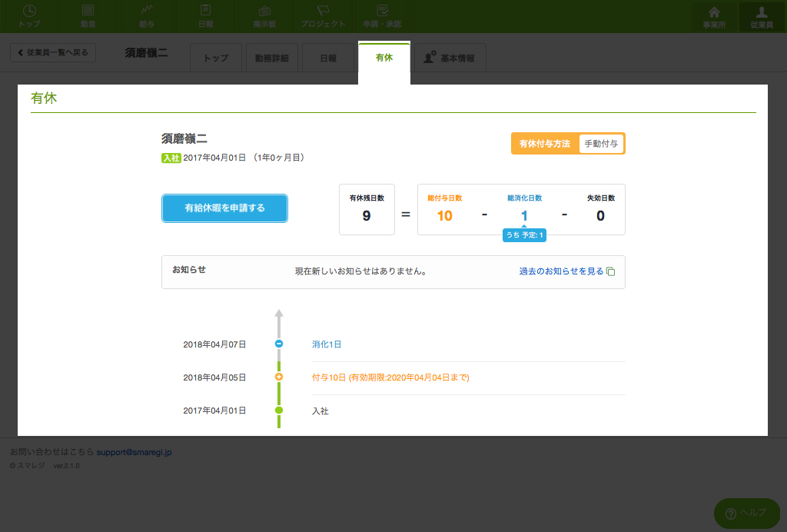Click the 付与10日 有効期限 timeline entry
The image size is (787, 532).
click(390, 377)
